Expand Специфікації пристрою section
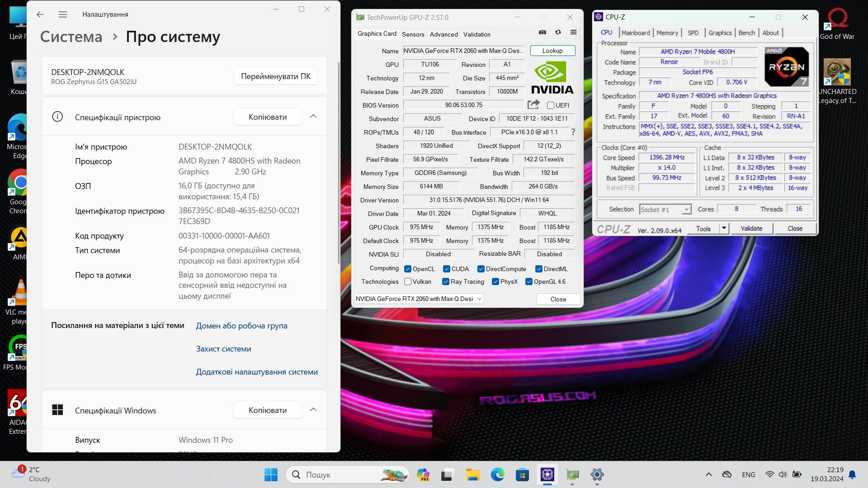Viewport: 868px width, 488px height. (314, 116)
